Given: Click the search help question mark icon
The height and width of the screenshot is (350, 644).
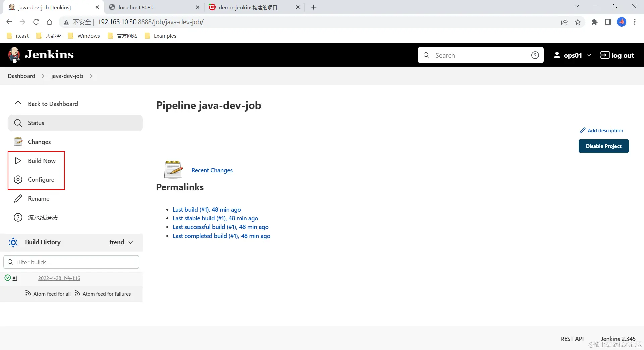Looking at the screenshot, I should pyautogui.click(x=535, y=55).
